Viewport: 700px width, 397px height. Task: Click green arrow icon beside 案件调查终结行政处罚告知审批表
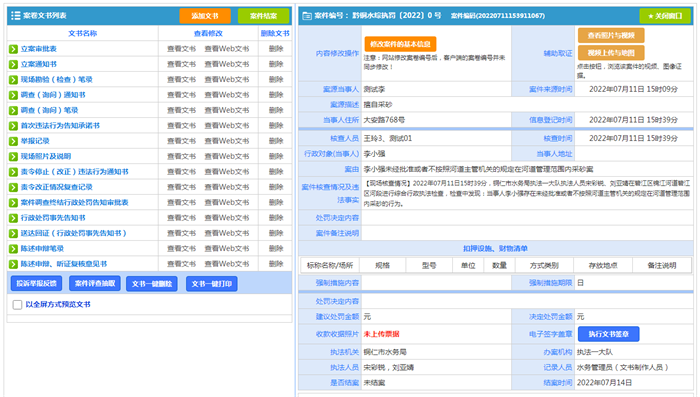13,203
